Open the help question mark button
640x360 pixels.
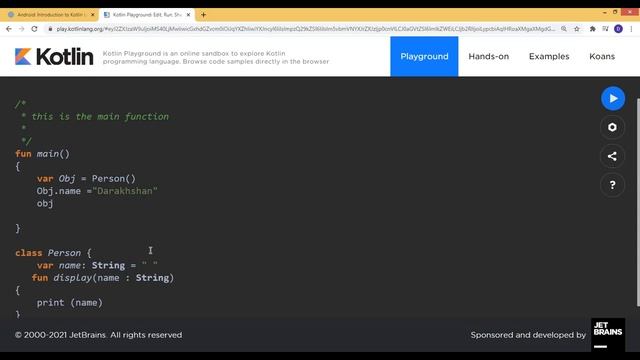(x=612, y=185)
